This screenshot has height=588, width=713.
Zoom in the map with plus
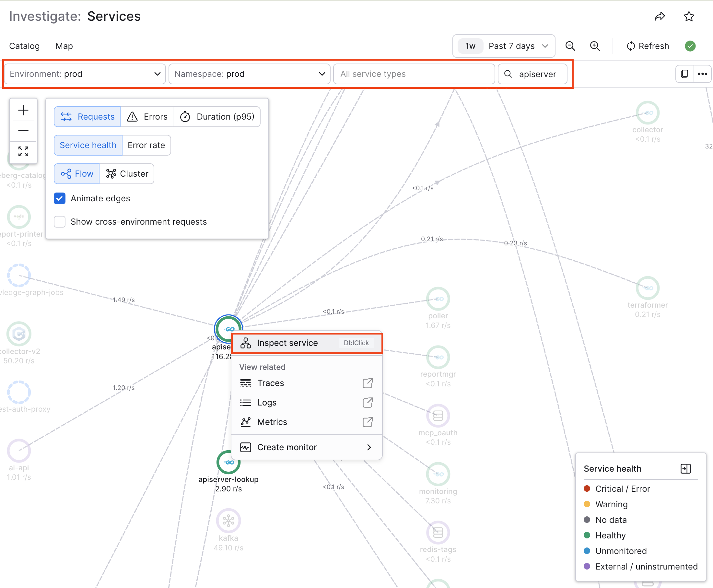coord(23,111)
